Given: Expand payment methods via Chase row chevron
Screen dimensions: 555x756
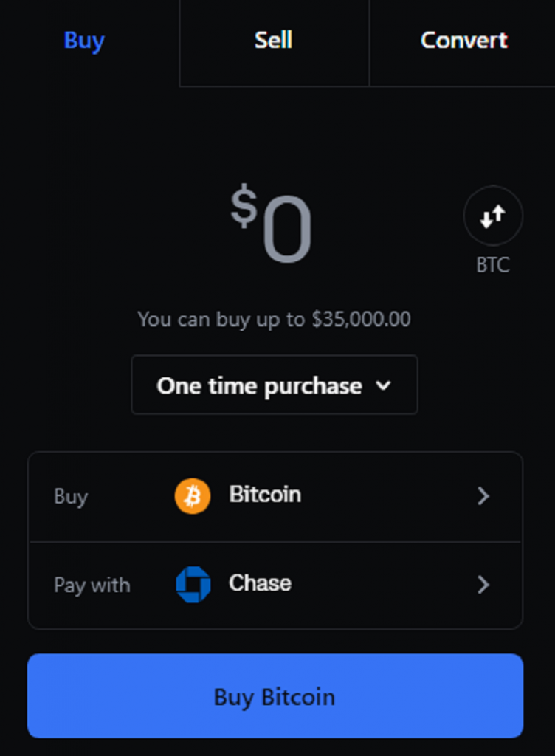Looking at the screenshot, I should coord(483,585).
